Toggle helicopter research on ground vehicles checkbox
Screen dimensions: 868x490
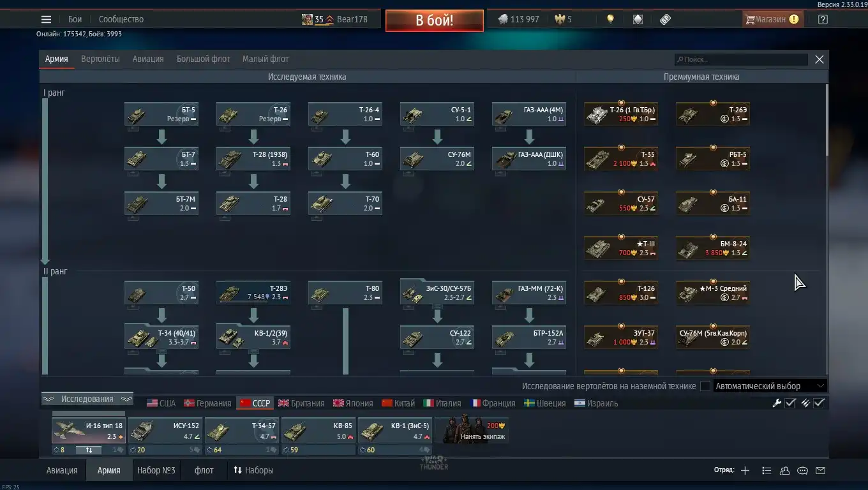(705, 386)
